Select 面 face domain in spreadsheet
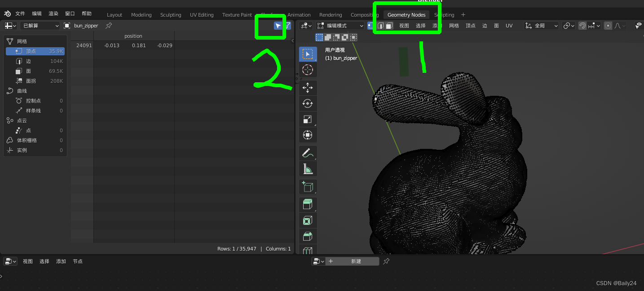 (35, 71)
